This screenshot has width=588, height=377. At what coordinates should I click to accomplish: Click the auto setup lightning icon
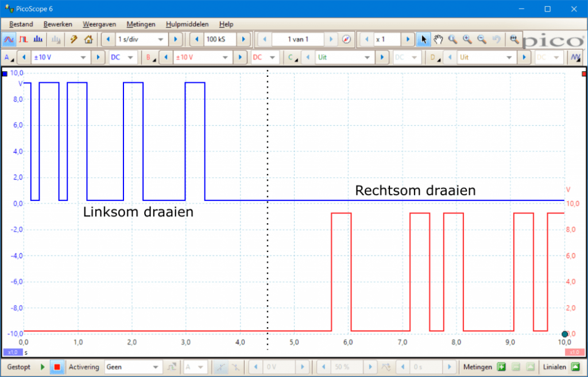coord(73,40)
